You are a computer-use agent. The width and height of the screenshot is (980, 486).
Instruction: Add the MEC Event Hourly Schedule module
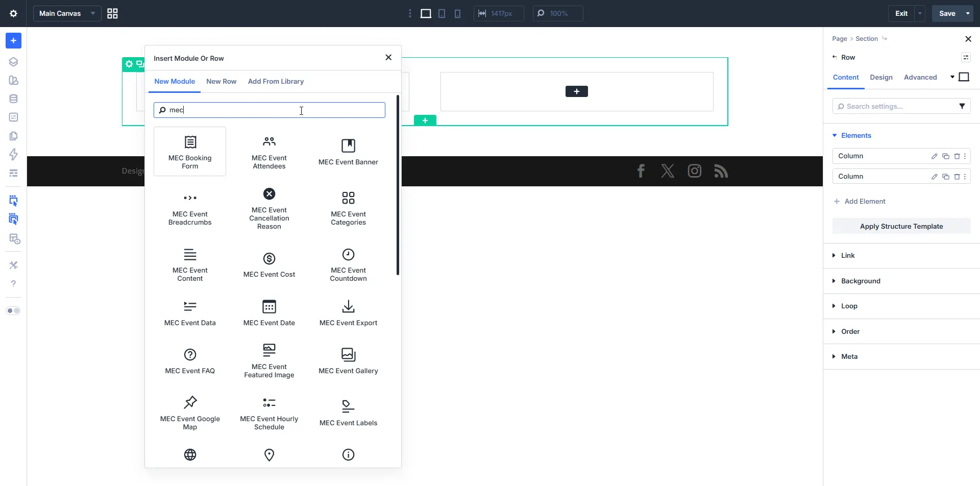(269, 414)
